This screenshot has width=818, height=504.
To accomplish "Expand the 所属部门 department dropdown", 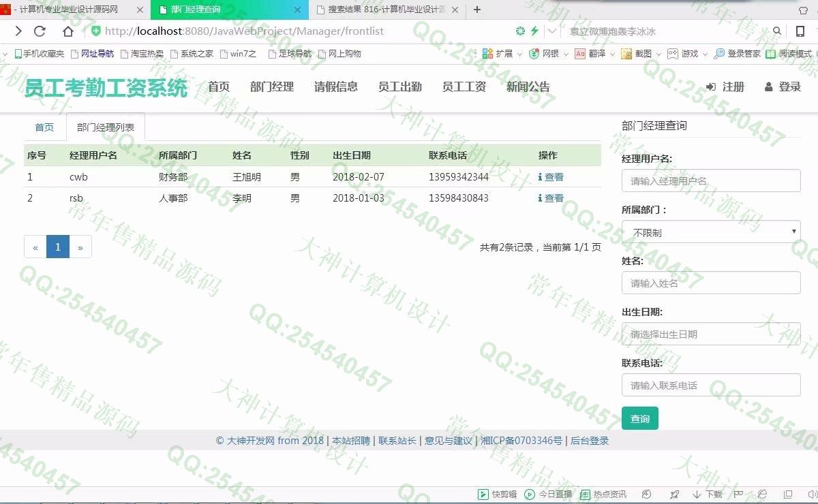I will click(x=711, y=232).
